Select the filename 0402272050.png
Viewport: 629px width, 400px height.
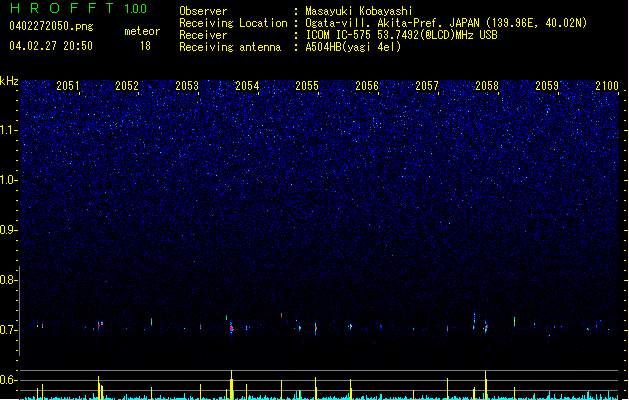pos(51,26)
